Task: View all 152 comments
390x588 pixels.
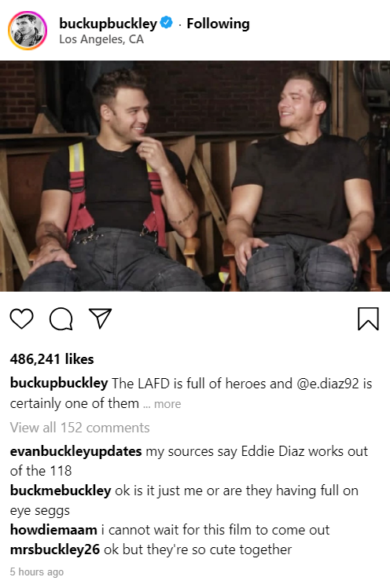Action: [x=80, y=428]
